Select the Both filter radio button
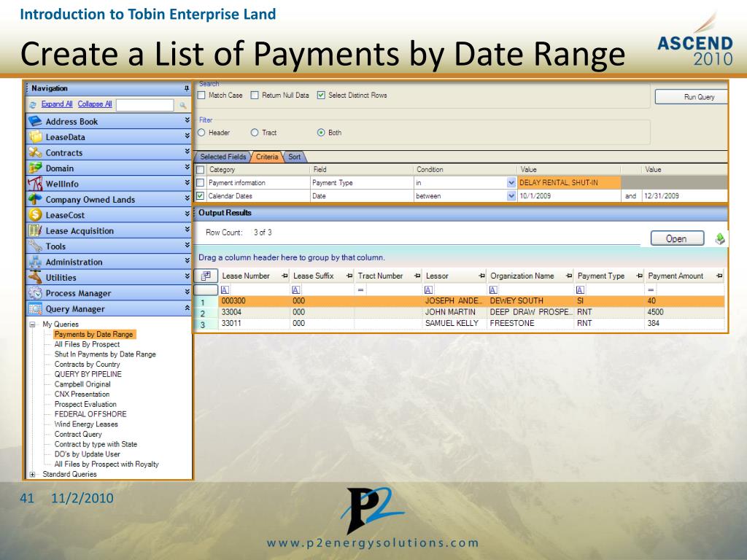The height and width of the screenshot is (560, 747). pos(321,133)
